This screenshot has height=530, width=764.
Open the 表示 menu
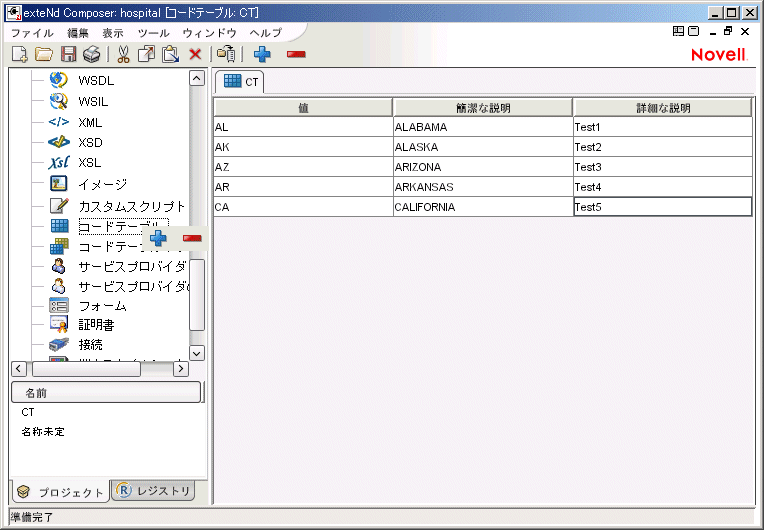click(x=113, y=33)
